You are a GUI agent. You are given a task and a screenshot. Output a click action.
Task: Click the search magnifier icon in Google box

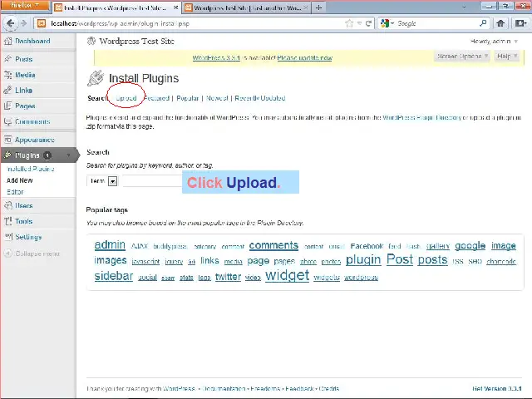pos(483,23)
